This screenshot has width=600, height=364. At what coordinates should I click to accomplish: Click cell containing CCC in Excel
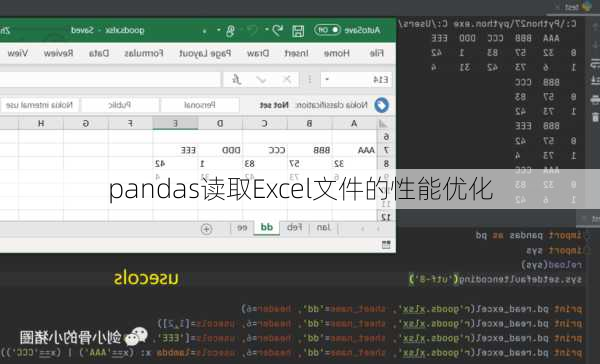264,150
